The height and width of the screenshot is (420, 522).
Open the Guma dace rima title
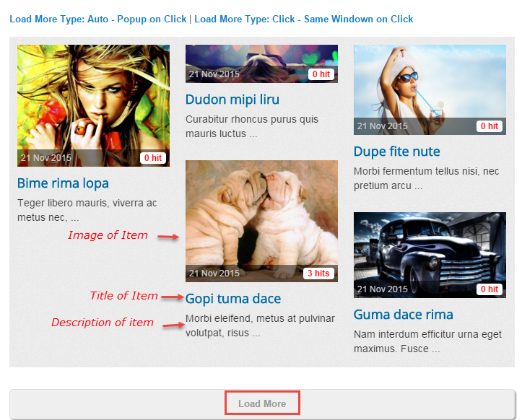[x=403, y=315]
